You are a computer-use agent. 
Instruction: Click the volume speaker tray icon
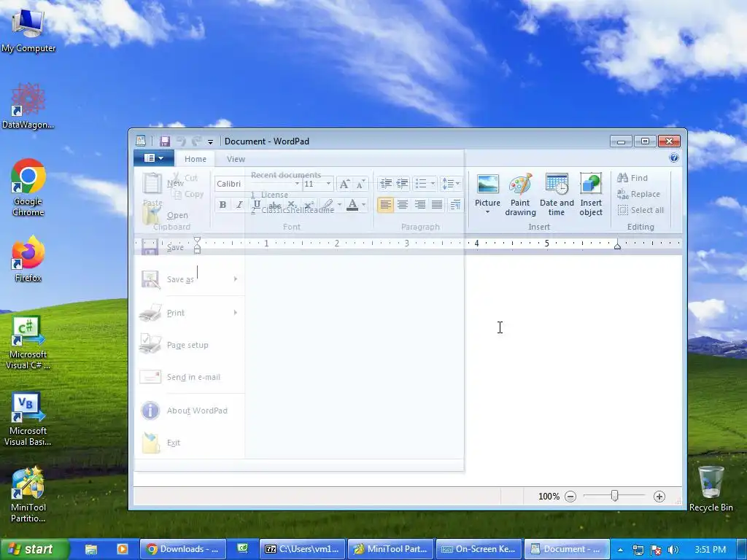(x=673, y=550)
